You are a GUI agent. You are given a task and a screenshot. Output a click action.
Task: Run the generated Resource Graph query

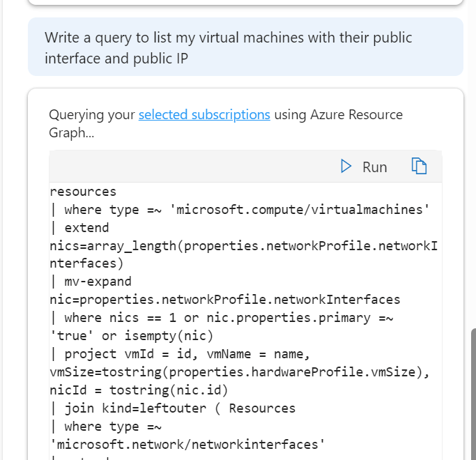[363, 167]
